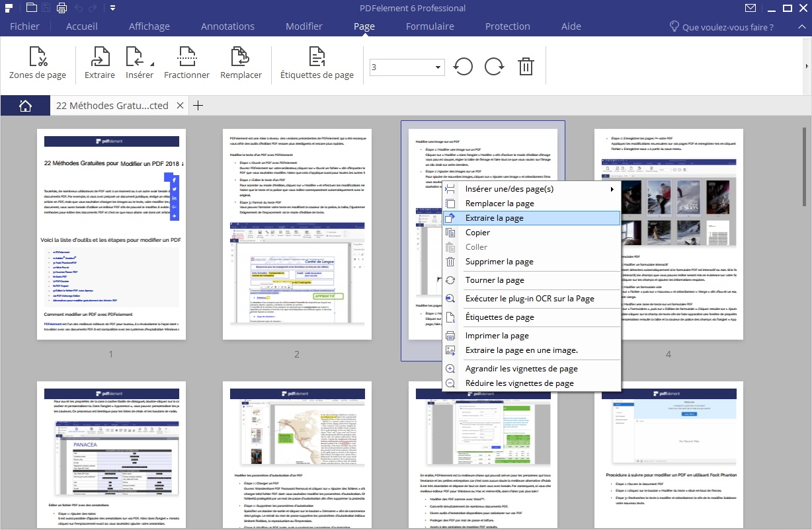Choose Étiquettes de page in context menu
The width and height of the screenshot is (812, 530).
tap(532, 317)
